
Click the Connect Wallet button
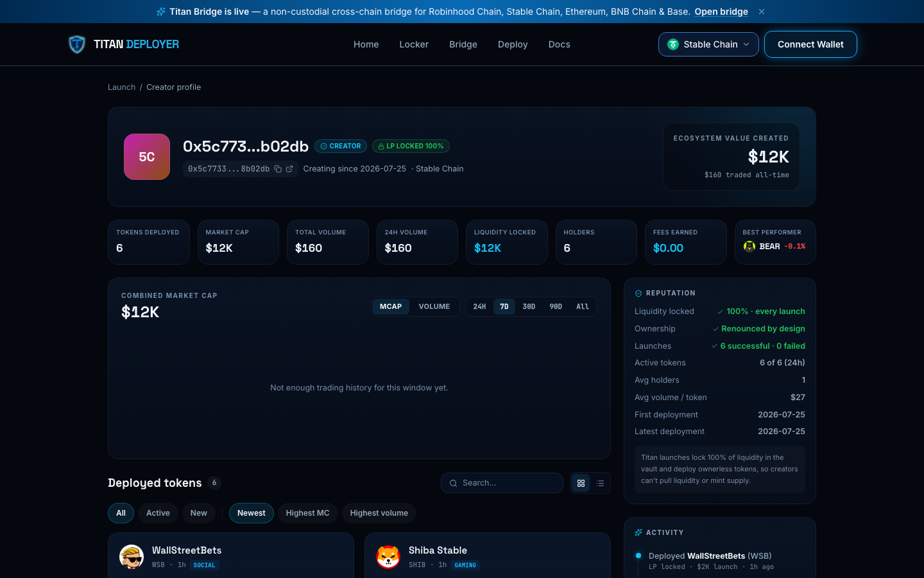810,44
